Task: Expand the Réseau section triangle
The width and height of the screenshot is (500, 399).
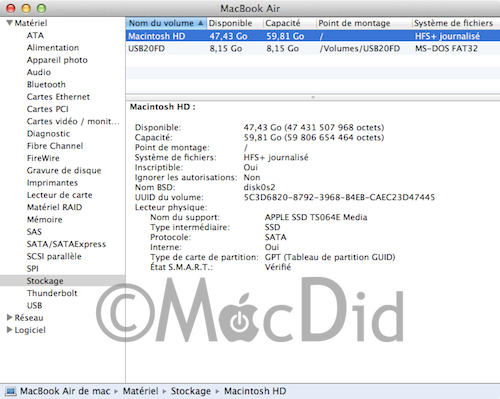Action: [x=10, y=317]
